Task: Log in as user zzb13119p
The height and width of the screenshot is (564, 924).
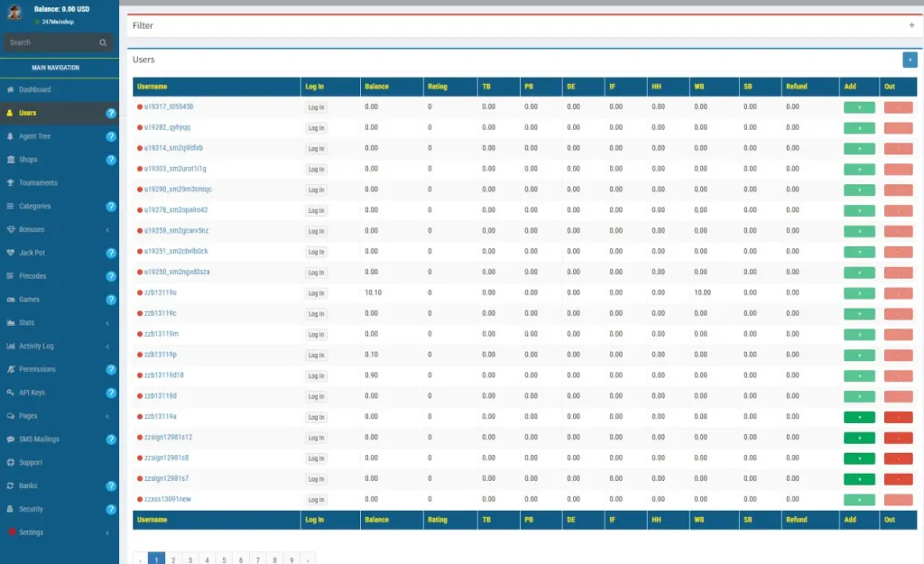Action: point(316,356)
